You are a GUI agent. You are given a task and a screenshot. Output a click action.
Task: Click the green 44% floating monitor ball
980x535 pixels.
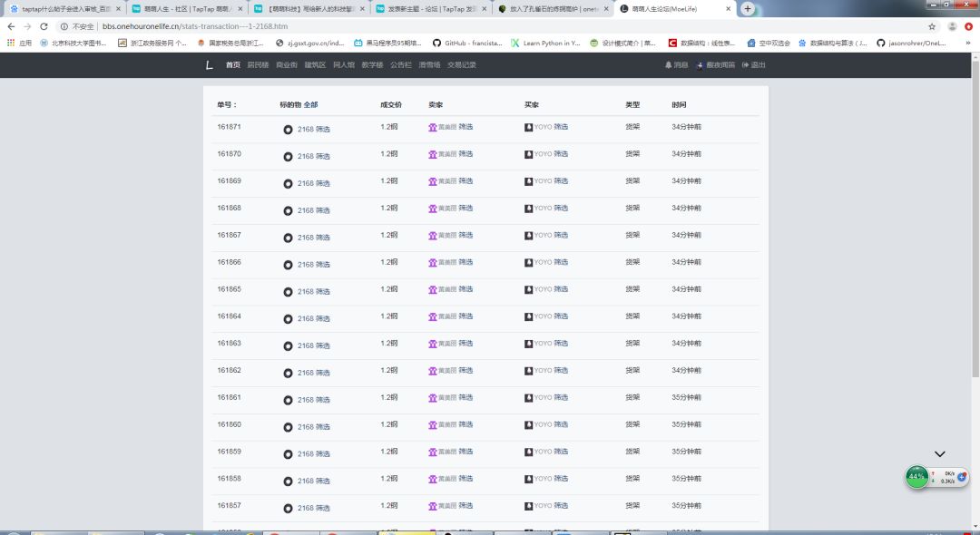pos(916,477)
